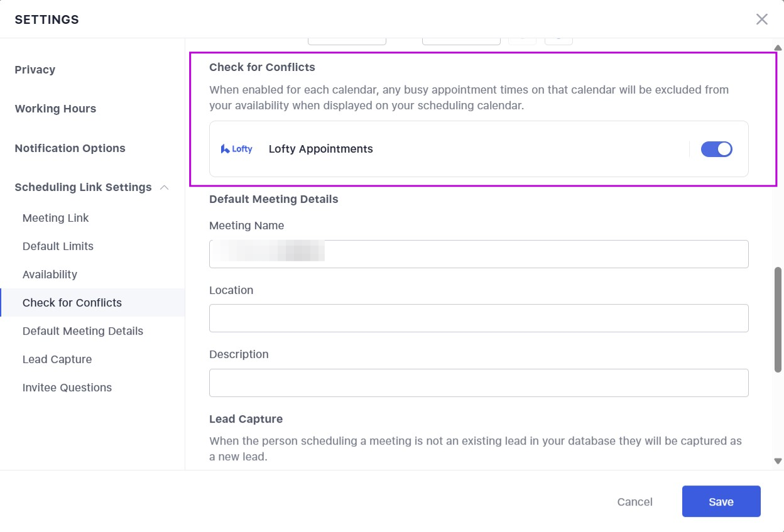Navigate to Lead Capture in the sidebar

point(57,359)
